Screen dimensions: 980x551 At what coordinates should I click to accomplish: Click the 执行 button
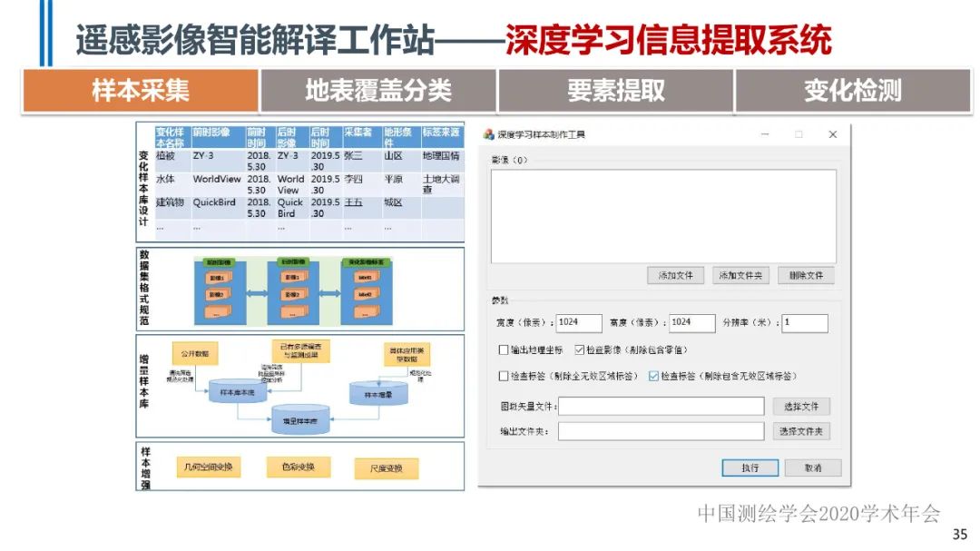(x=750, y=467)
